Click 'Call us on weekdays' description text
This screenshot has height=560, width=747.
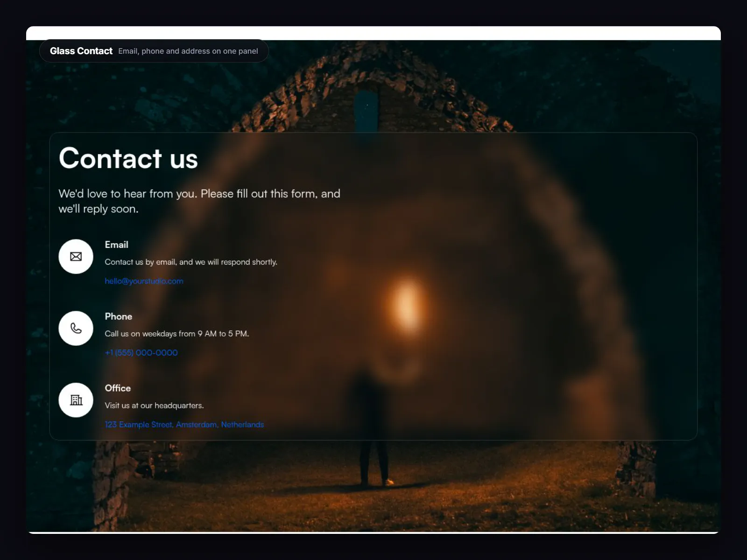click(x=177, y=334)
